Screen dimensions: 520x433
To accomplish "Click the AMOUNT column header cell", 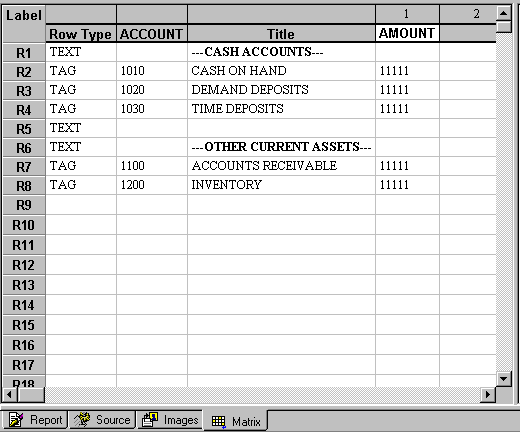I will pyautogui.click(x=407, y=33).
